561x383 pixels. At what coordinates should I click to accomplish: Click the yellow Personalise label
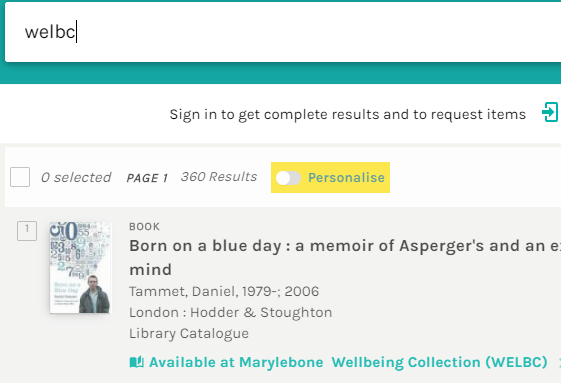346,178
